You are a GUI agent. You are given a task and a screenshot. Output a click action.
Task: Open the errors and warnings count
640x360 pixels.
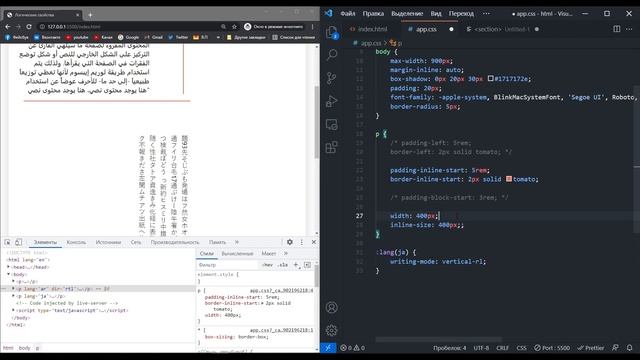coord(353,348)
